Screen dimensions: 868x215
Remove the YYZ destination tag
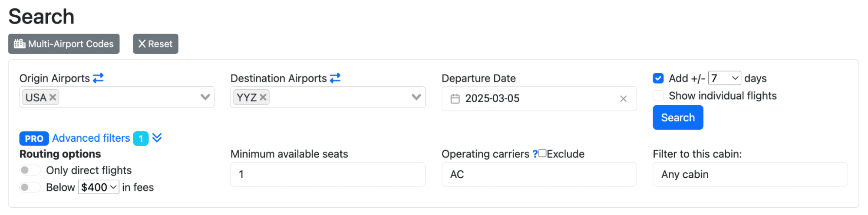[x=263, y=97]
